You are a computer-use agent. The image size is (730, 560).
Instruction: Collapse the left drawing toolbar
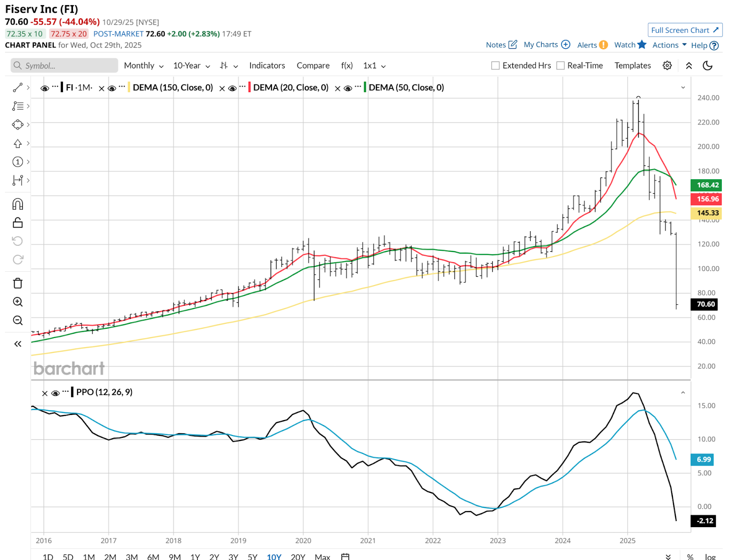[x=18, y=344]
